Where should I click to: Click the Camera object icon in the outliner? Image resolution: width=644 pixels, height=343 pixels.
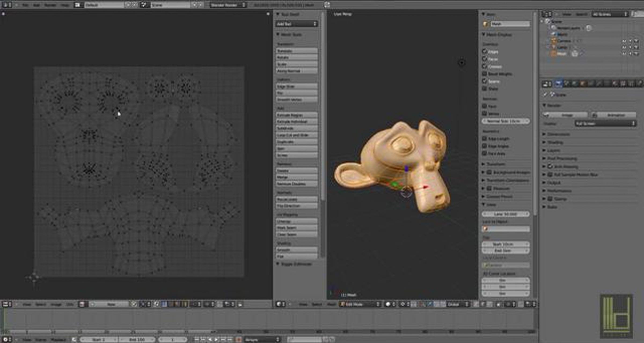click(554, 41)
